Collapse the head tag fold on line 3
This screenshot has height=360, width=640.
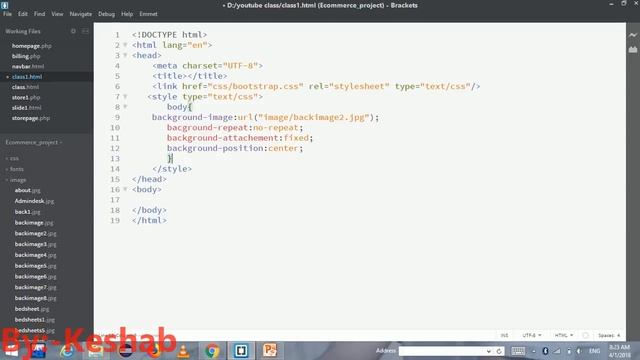(x=125, y=55)
